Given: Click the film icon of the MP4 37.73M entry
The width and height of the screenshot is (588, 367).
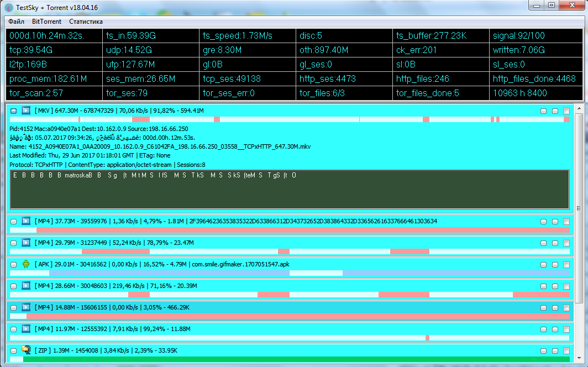Looking at the screenshot, I should [x=26, y=221].
